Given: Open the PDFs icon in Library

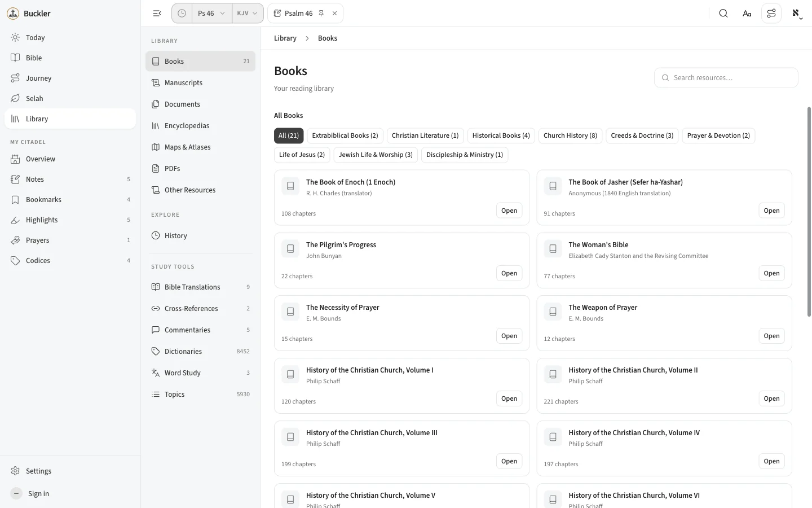Looking at the screenshot, I should [156, 169].
